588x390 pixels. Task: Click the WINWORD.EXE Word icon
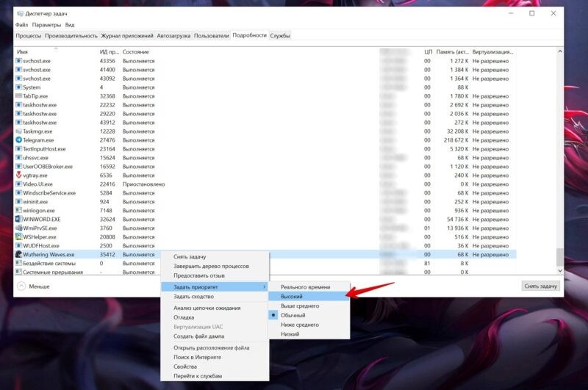pyautogui.click(x=18, y=219)
